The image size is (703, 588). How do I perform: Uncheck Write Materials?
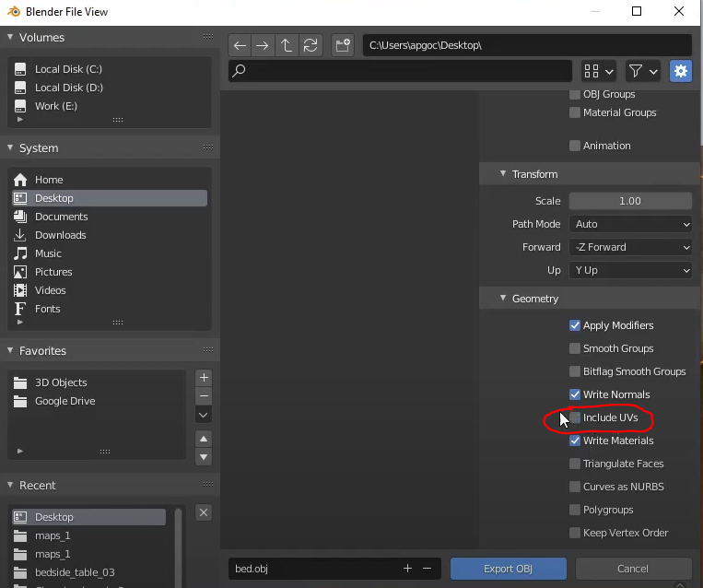click(574, 441)
